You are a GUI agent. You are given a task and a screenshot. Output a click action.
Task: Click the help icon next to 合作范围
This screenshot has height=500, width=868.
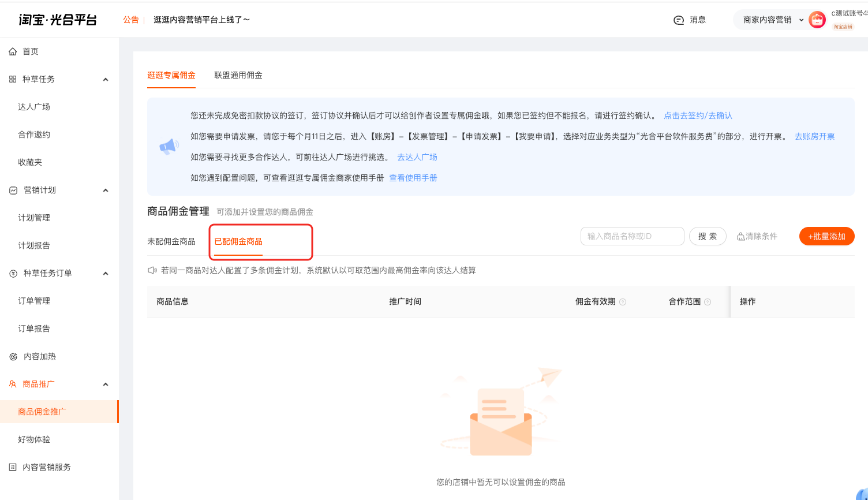tap(708, 302)
